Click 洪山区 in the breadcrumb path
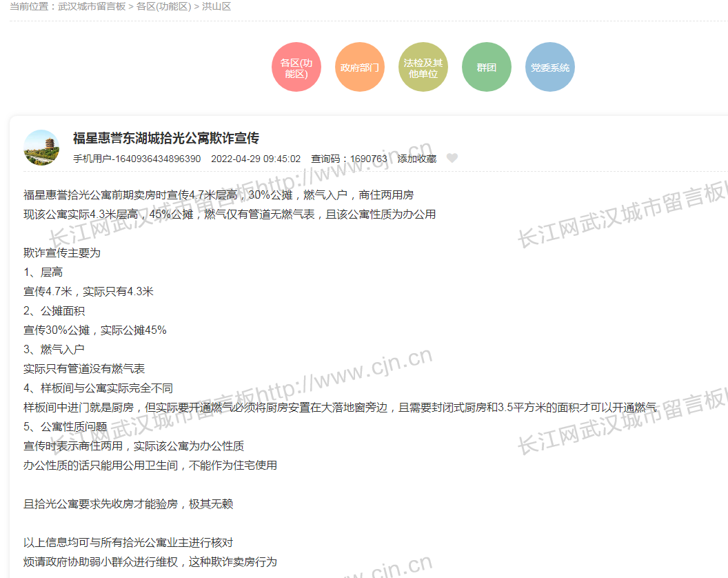 coord(216,6)
